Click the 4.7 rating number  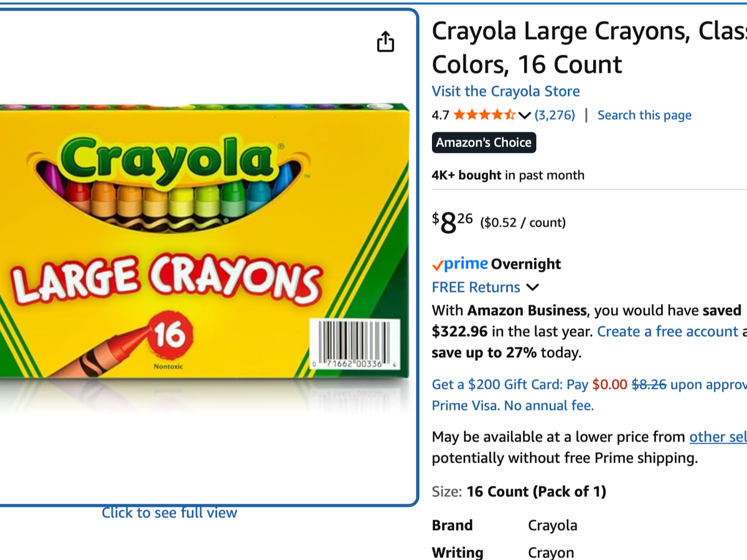440,115
